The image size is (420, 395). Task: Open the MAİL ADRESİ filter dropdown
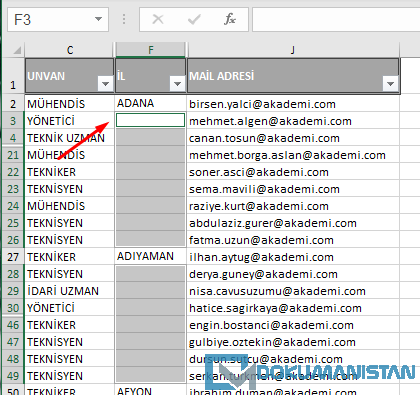391,84
